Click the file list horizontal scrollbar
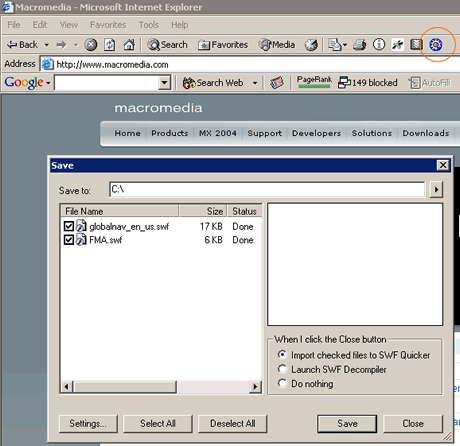The image size is (460, 446). pos(161,387)
